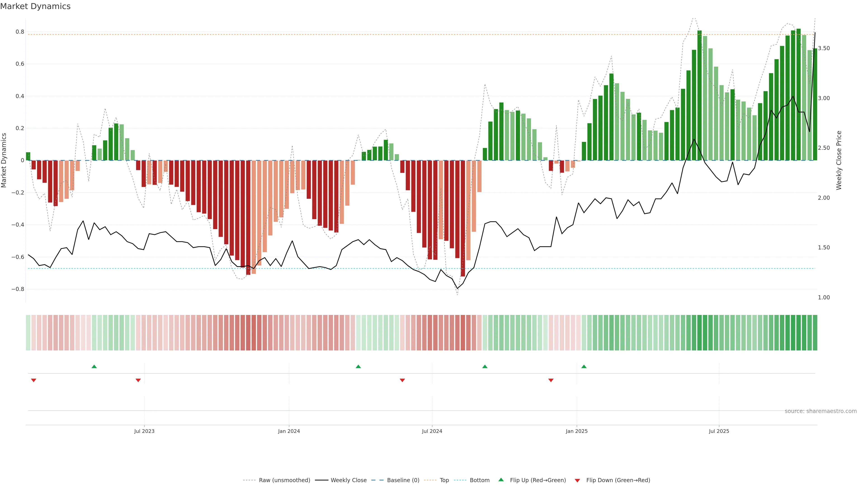Click the flip-down triangle near December 2024
Image resolution: width=868 pixels, height=488 pixels.
tap(551, 380)
